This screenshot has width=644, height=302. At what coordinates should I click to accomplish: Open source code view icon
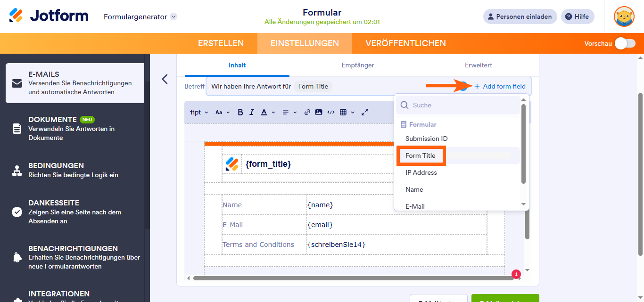point(331,112)
